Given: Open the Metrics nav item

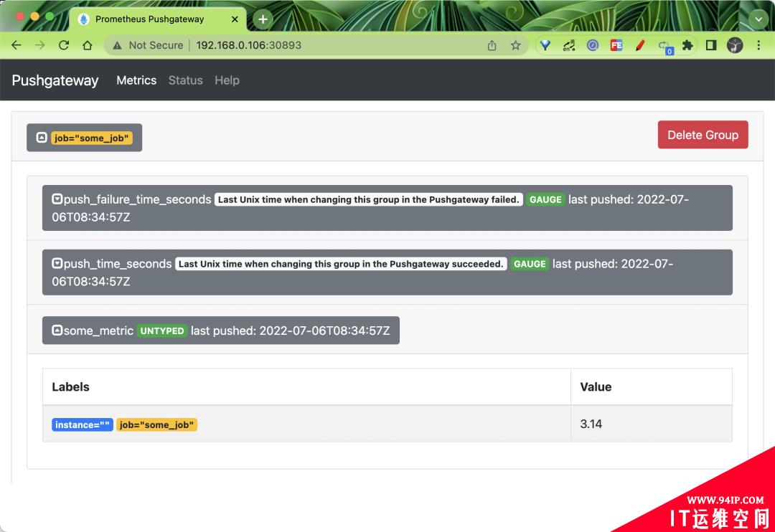Looking at the screenshot, I should click(x=136, y=80).
